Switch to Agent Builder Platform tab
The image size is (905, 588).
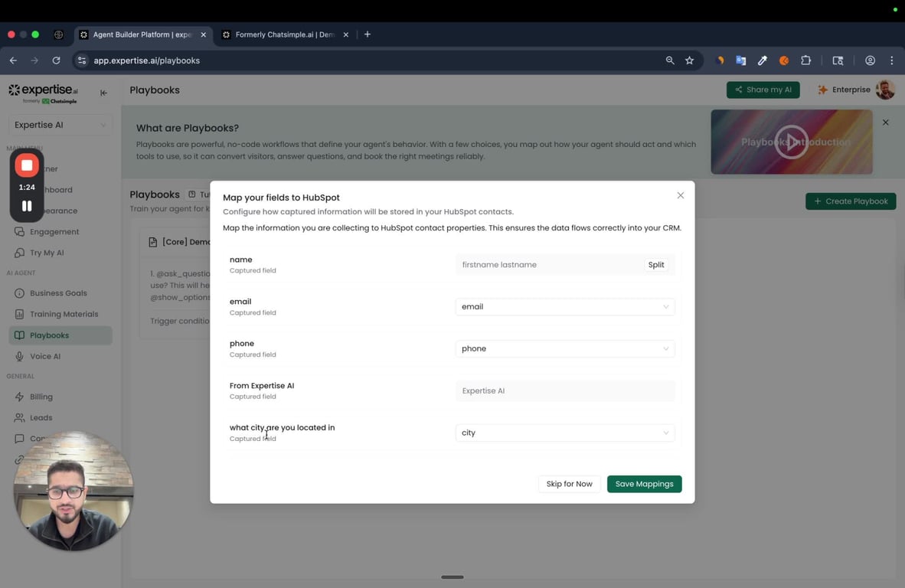click(142, 34)
